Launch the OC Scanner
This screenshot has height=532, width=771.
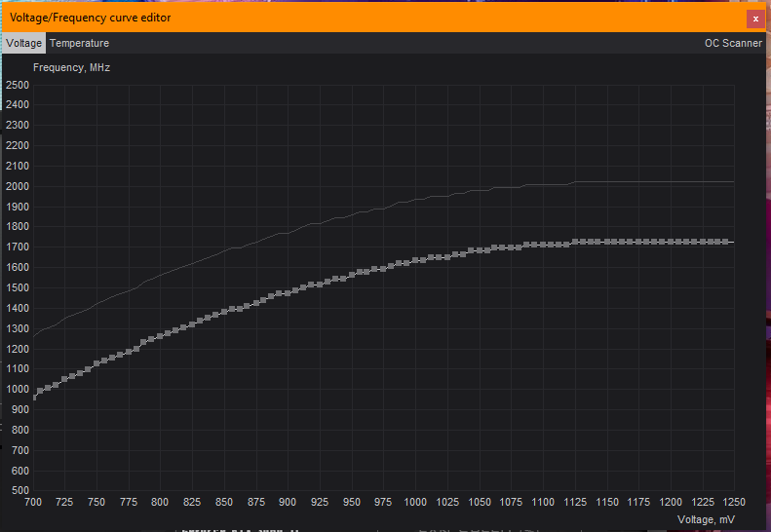[733, 43]
